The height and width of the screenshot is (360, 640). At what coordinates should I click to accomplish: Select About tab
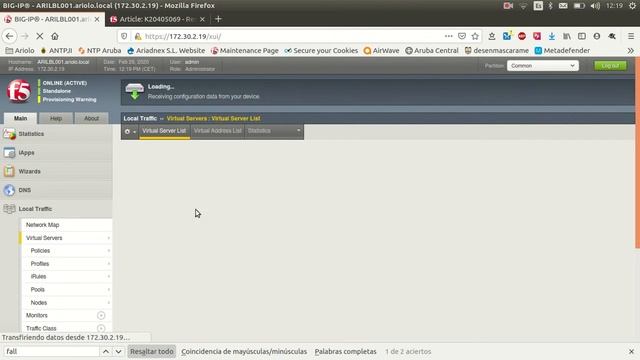coord(91,118)
